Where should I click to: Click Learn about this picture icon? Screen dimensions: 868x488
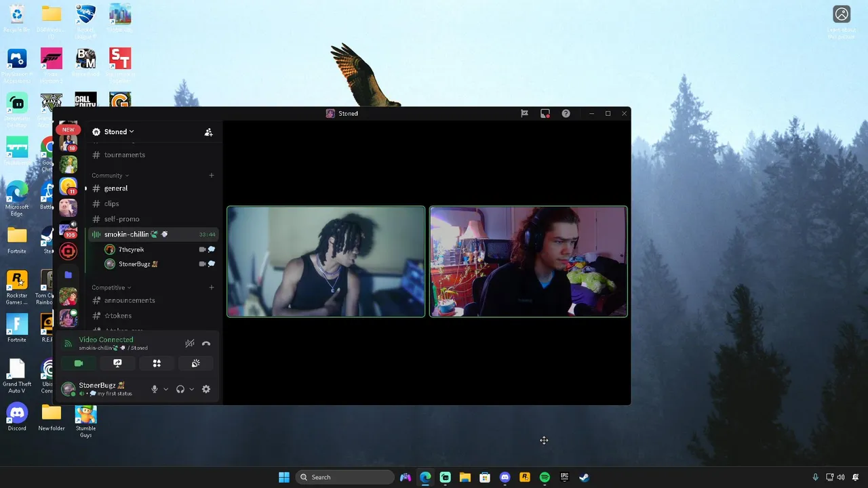[x=842, y=22]
